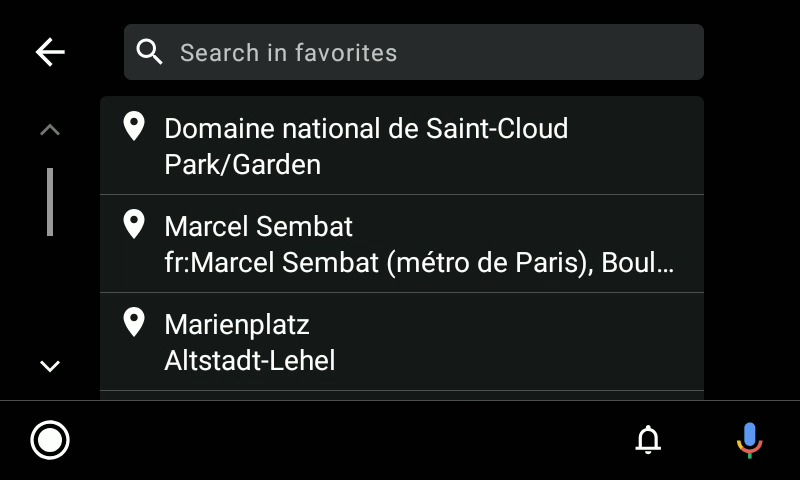
Task: Click the partially visible row below Marienplatz
Action: (402, 395)
